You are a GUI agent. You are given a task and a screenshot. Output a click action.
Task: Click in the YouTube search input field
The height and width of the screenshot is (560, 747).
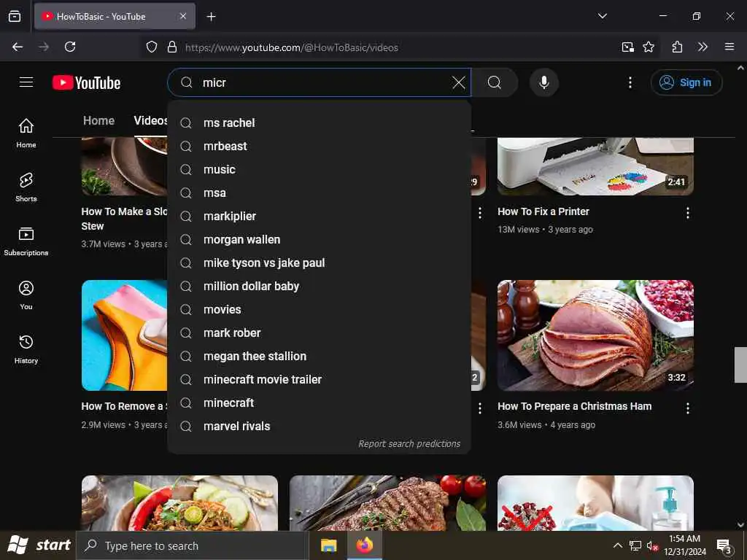pos(324,83)
